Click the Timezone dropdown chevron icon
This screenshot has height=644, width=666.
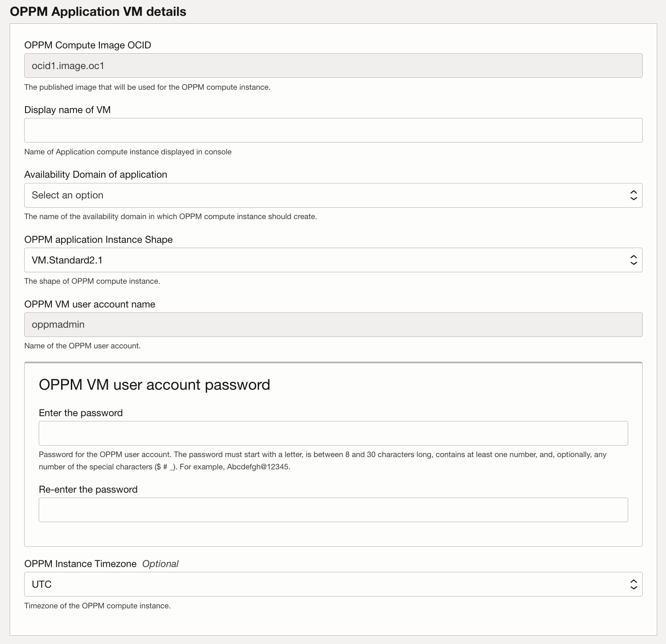[x=633, y=584]
